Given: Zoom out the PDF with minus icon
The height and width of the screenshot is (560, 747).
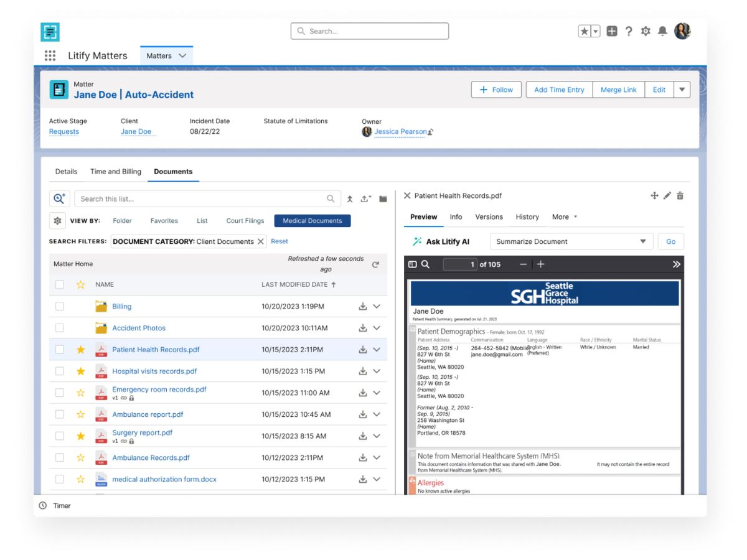Looking at the screenshot, I should click(x=523, y=264).
